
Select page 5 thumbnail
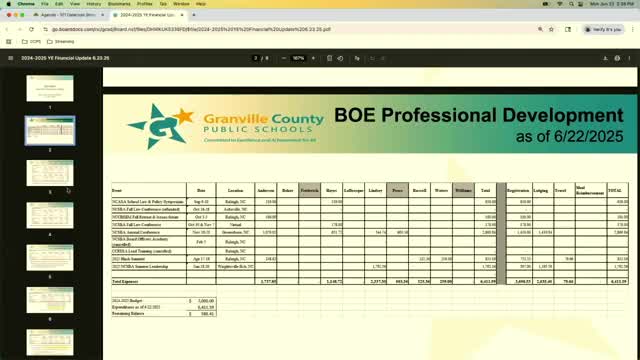[x=50, y=258]
